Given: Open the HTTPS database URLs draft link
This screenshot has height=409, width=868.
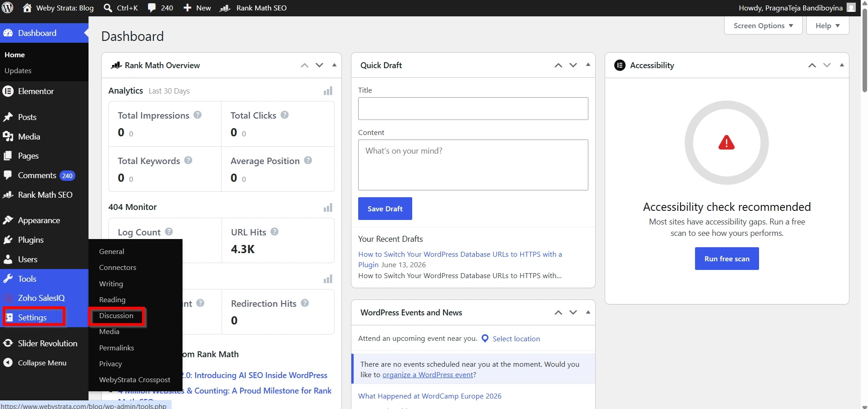Looking at the screenshot, I should coord(460,259).
